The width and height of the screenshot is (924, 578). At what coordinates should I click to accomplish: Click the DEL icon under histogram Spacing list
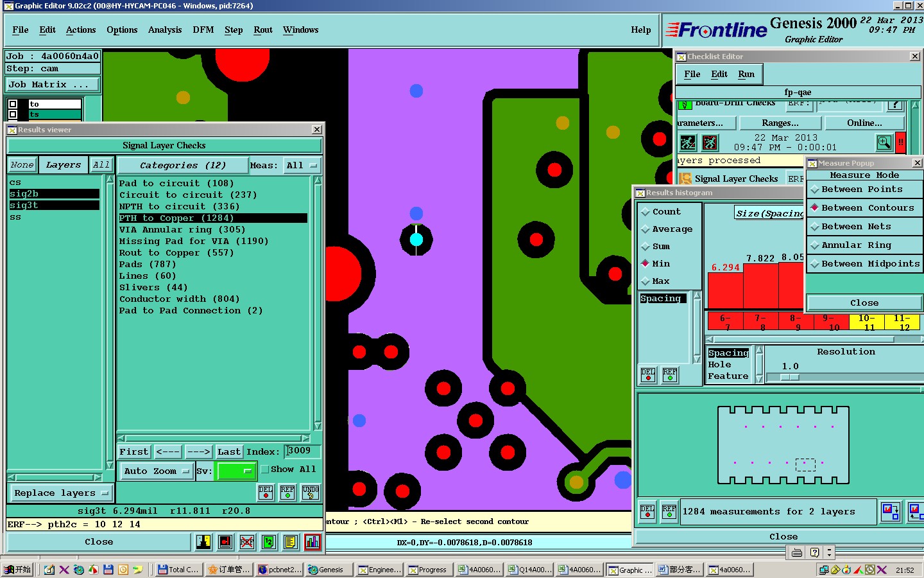click(648, 374)
